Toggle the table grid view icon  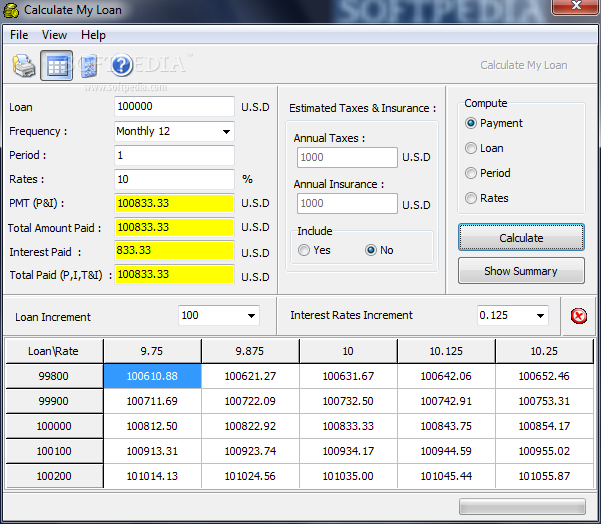[x=57, y=66]
